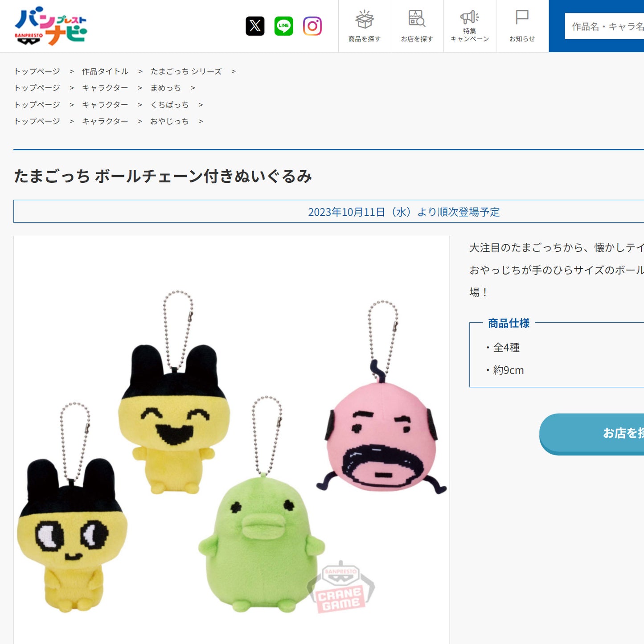This screenshot has width=644, height=644.
Task: Click the 作品名・キャラ名 search field
Action: click(606, 27)
